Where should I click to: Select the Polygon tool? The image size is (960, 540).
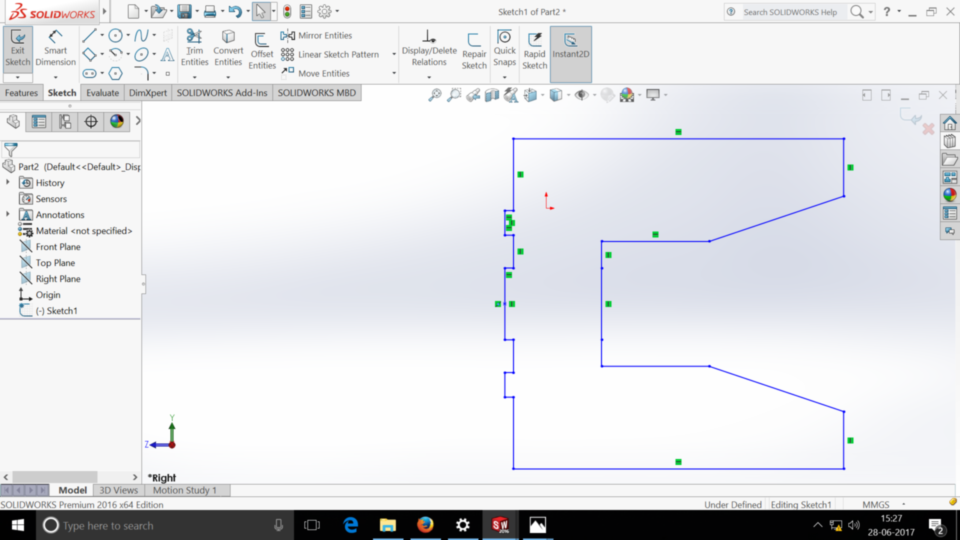115,73
